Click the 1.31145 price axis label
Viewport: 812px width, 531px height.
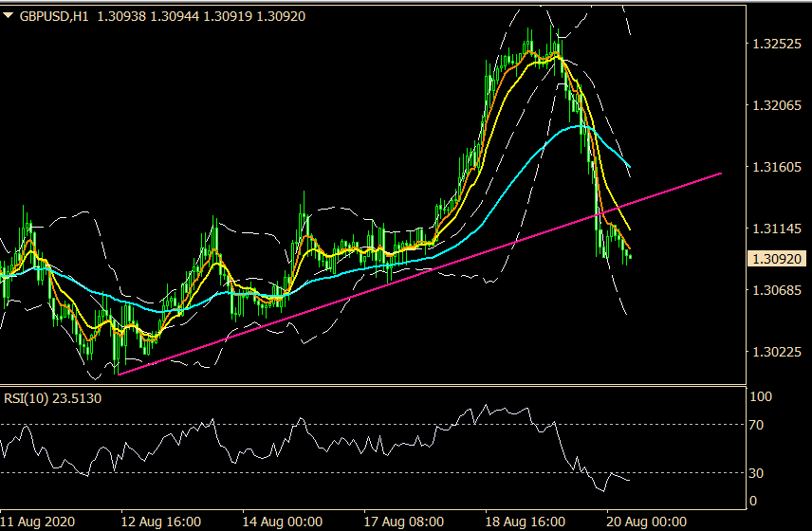(x=776, y=229)
